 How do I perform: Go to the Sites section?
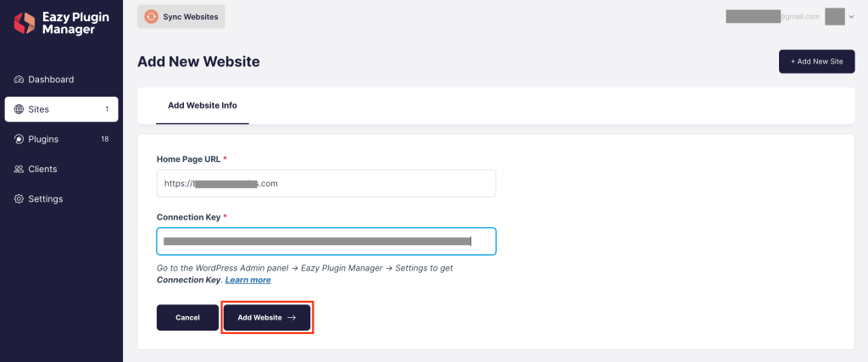coord(61,109)
